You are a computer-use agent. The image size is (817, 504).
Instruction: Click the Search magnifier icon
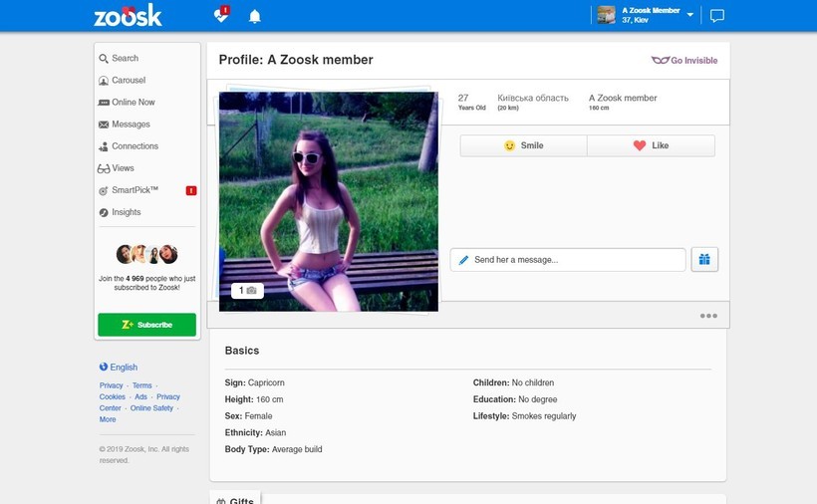(104, 59)
